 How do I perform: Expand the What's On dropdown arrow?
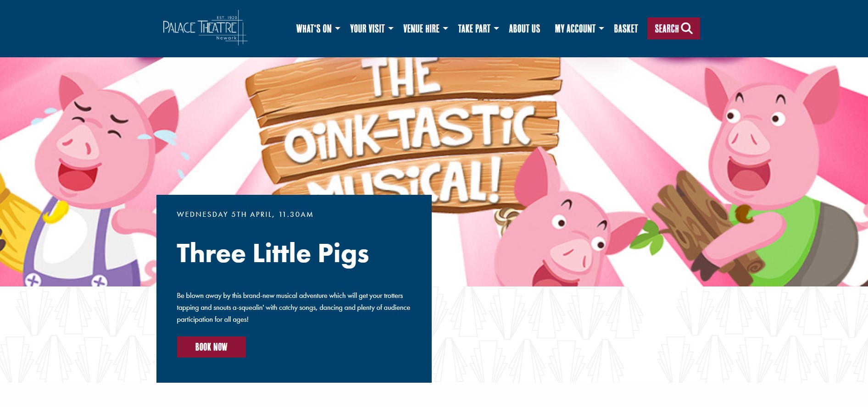[x=338, y=28]
